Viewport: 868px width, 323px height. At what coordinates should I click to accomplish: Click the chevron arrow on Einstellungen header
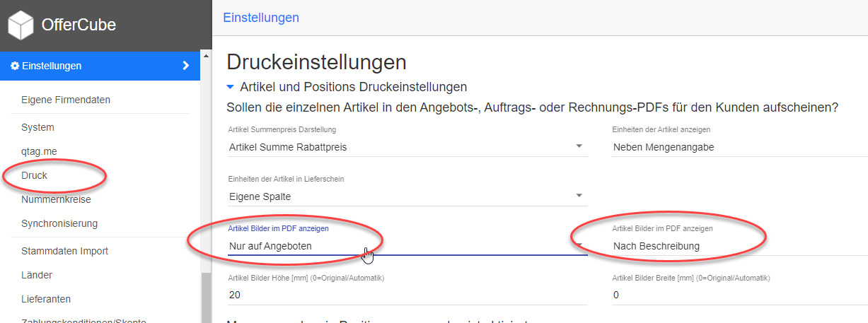click(x=186, y=66)
